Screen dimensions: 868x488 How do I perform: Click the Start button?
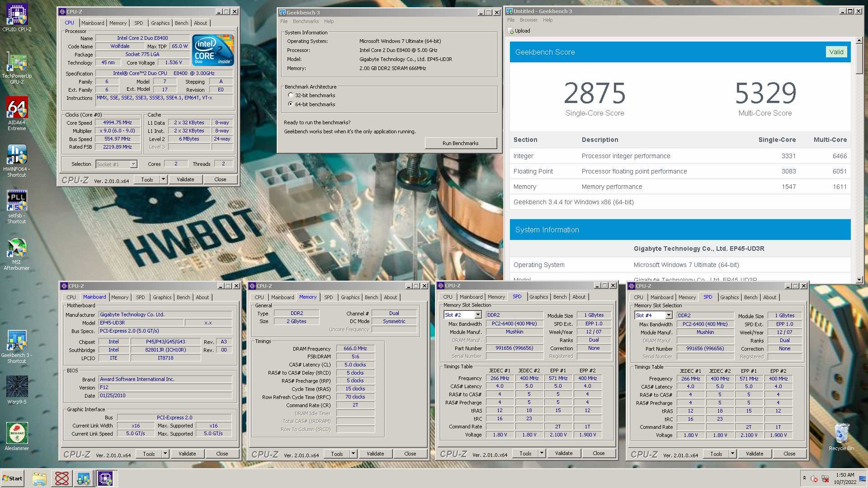(x=12, y=479)
